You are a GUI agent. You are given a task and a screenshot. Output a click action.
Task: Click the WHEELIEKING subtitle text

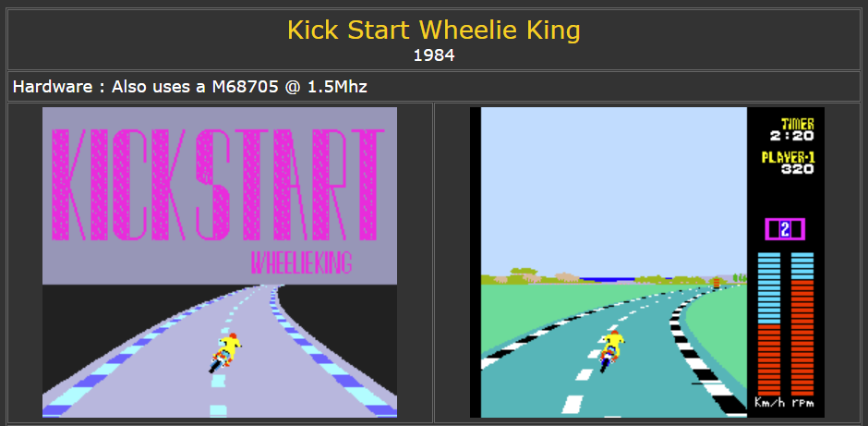302,263
